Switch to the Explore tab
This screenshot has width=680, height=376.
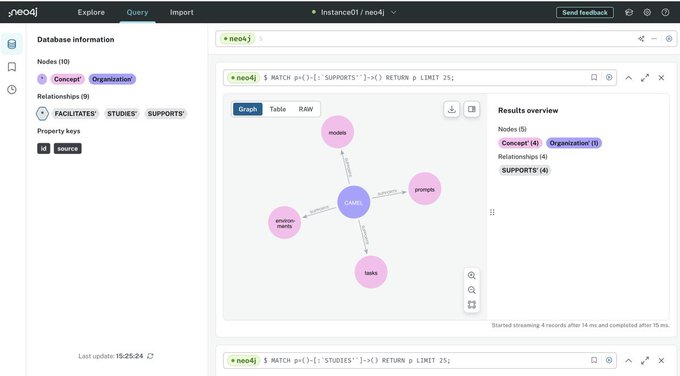click(x=91, y=12)
